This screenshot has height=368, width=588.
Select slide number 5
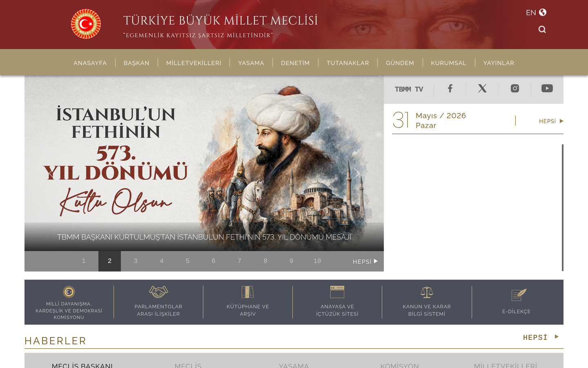click(187, 261)
